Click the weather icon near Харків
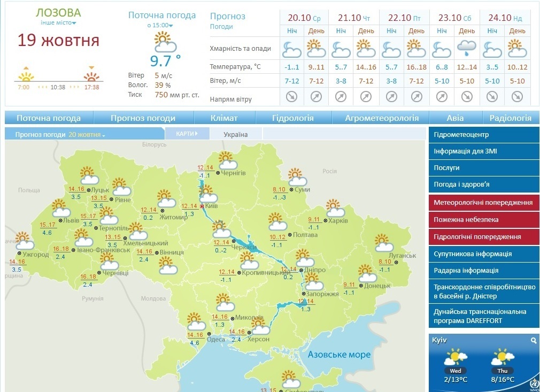The image size is (540, 392). tap(335, 208)
